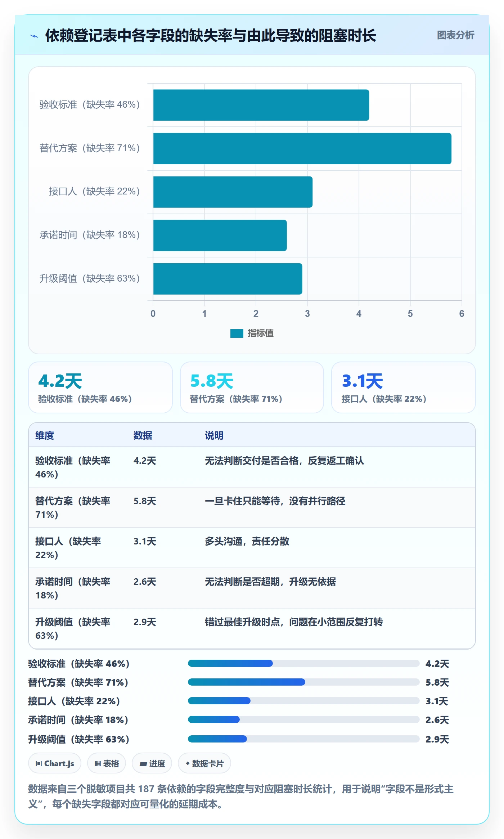
Task: Click the lightning icon beside the title
Action: pos(34,36)
